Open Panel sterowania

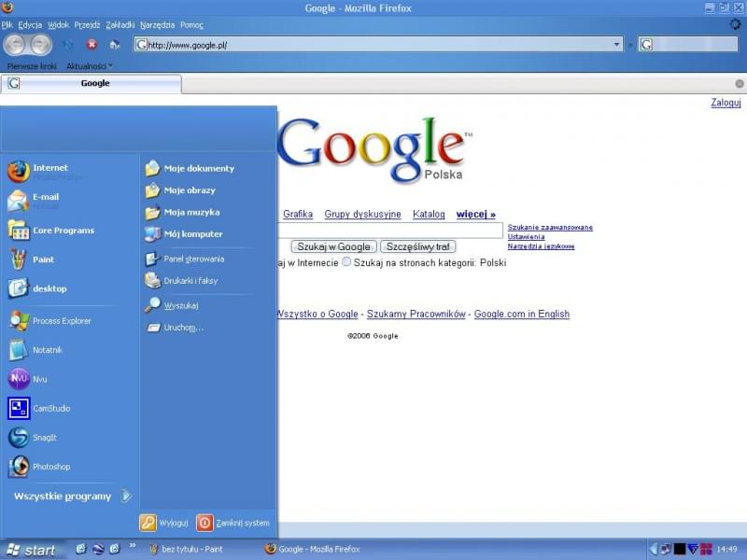(x=184, y=259)
